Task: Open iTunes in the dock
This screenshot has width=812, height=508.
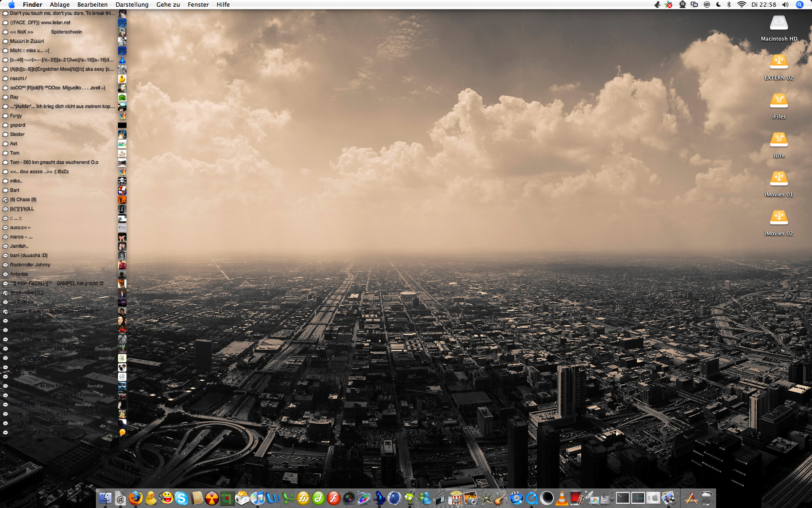Action: (x=258, y=498)
